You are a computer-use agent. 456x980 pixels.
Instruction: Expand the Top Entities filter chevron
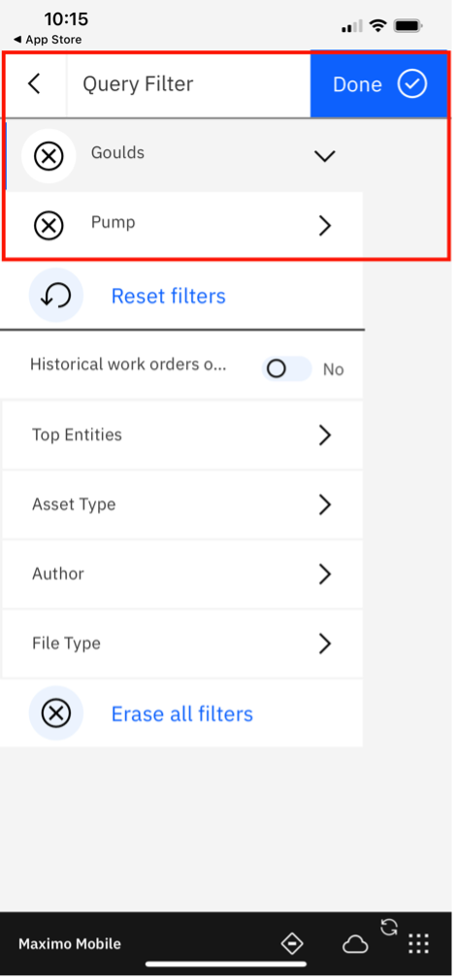[x=325, y=435]
